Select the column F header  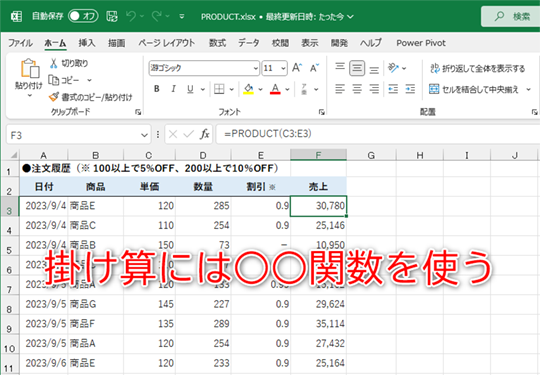pyautogui.click(x=318, y=155)
